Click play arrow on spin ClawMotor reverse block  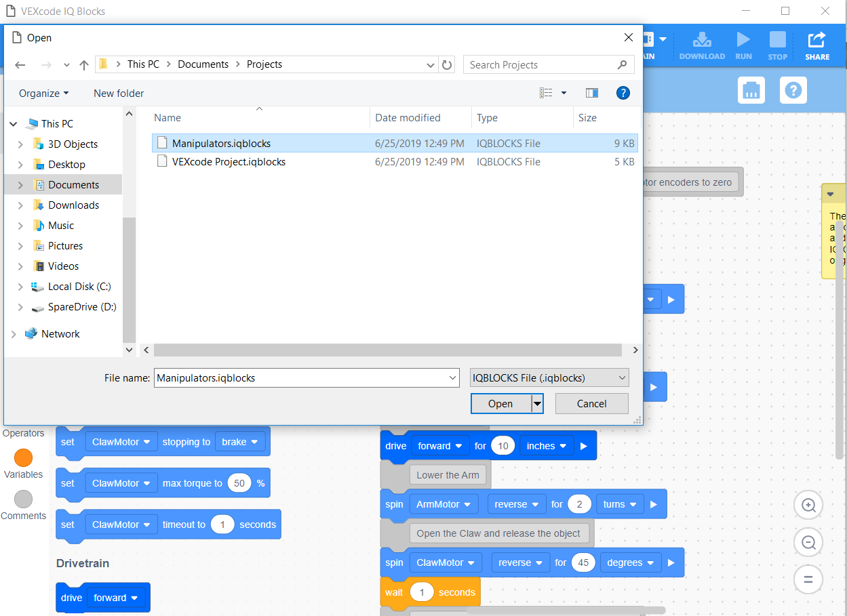671,562
